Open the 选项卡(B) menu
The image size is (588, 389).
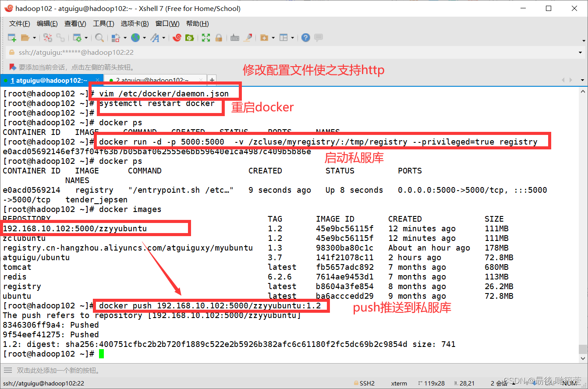135,24
